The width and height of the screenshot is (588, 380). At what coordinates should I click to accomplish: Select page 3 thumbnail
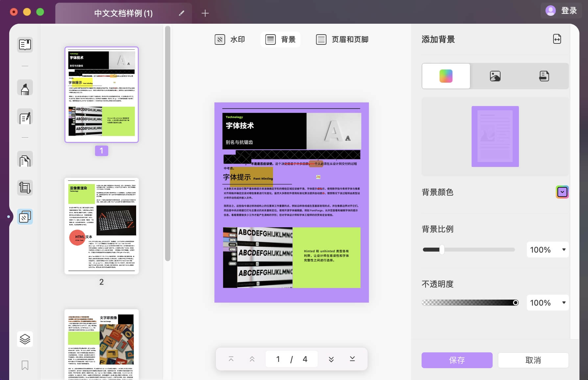click(102, 344)
